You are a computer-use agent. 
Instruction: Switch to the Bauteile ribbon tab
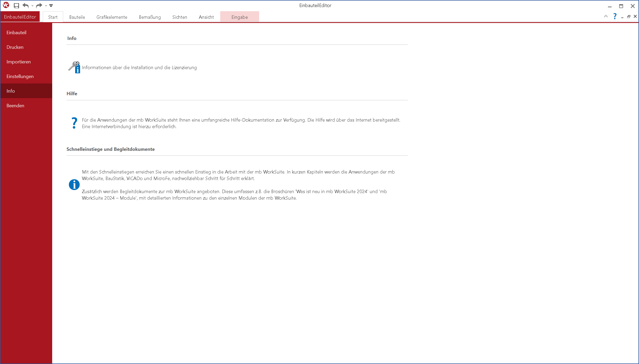[x=77, y=17]
